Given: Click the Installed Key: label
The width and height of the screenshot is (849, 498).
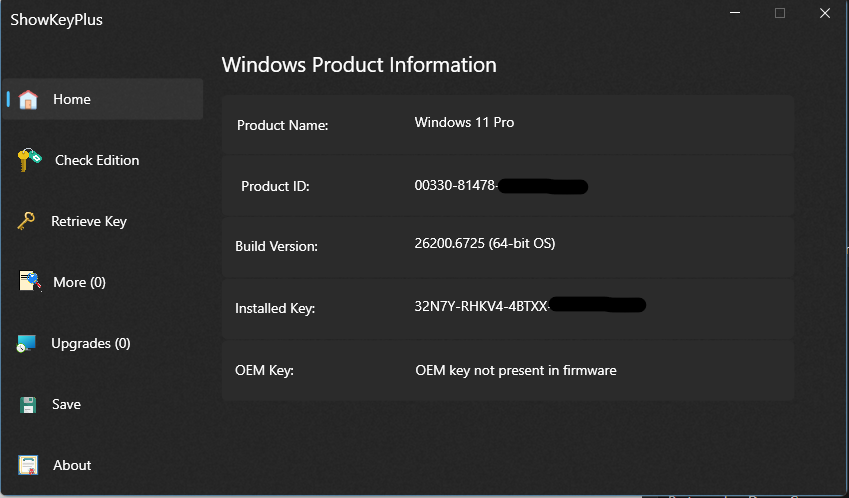Looking at the screenshot, I should click(x=275, y=309).
